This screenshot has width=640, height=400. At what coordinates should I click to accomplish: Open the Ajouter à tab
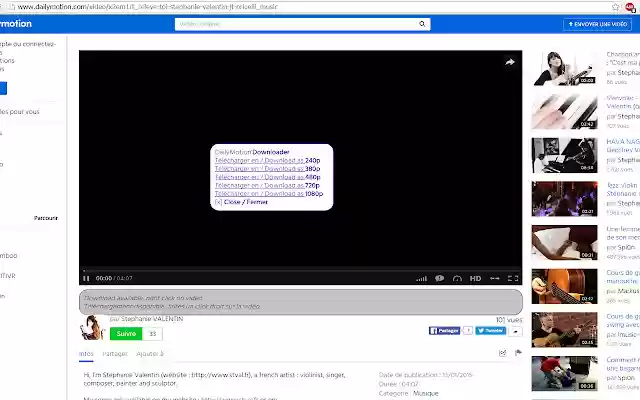pyautogui.click(x=149, y=353)
